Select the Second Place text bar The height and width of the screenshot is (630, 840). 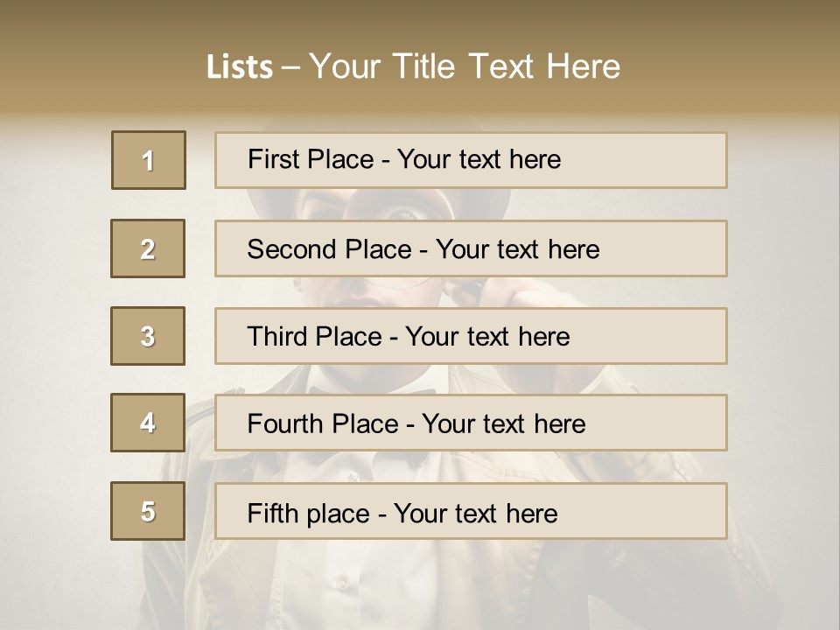(471, 248)
